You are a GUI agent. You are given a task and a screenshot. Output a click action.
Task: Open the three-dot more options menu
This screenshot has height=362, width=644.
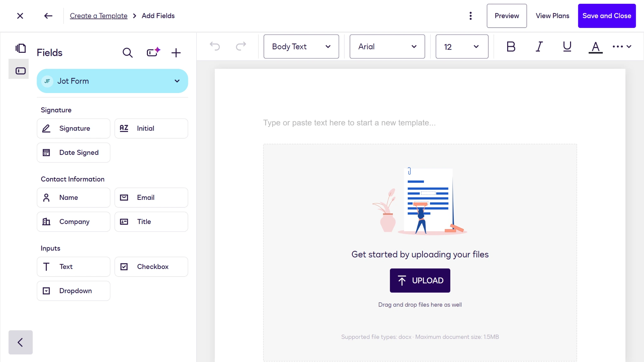tap(470, 16)
